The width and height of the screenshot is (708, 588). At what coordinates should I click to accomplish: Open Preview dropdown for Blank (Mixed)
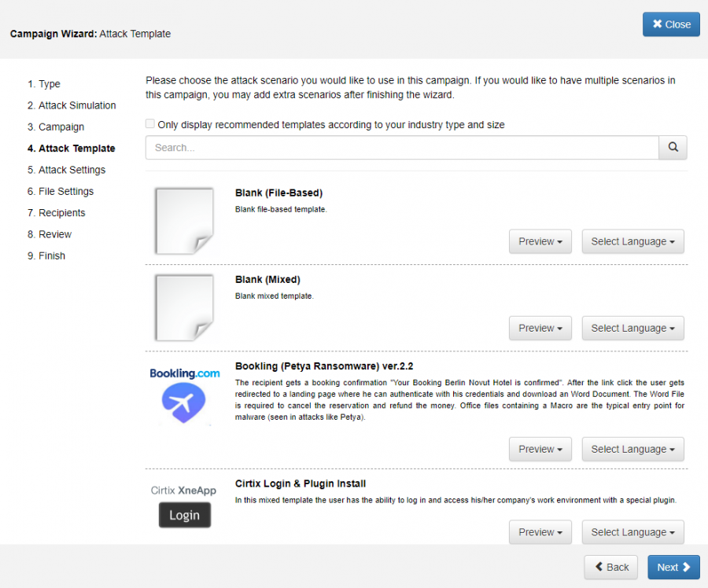541,328
